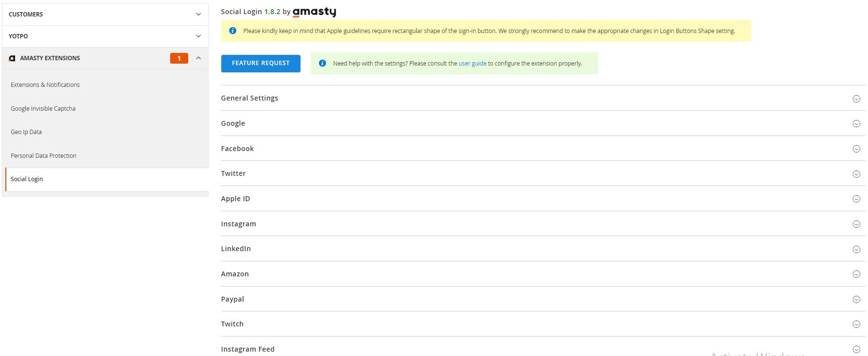Viewport: 868px width, 356px height.
Task: Open Personal Data Protection settings
Action: pyautogui.click(x=44, y=155)
